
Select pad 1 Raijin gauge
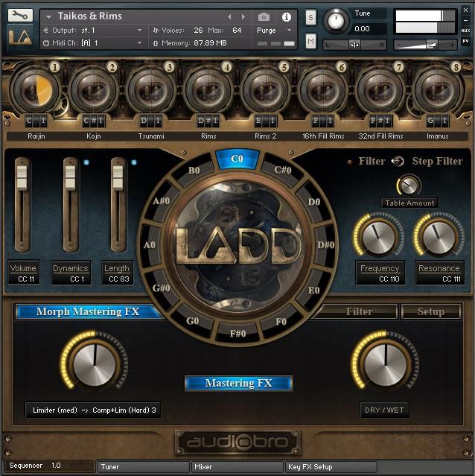tap(36, 90)
